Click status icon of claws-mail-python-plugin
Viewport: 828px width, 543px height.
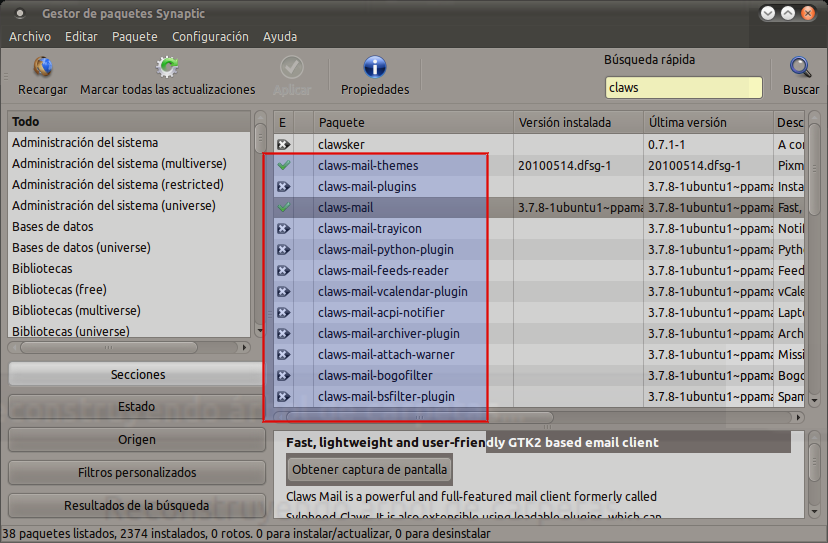click(x=284, y=249)
